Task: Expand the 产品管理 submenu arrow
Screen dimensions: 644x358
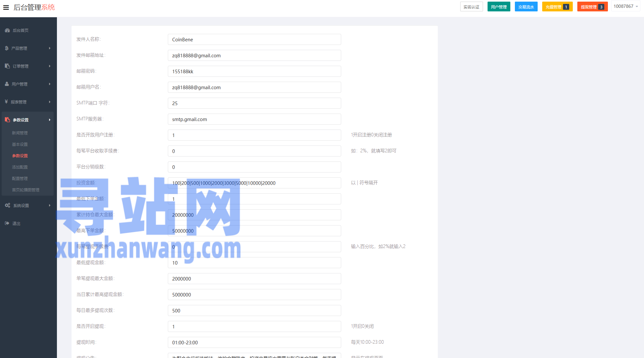Action: (50, 48)
